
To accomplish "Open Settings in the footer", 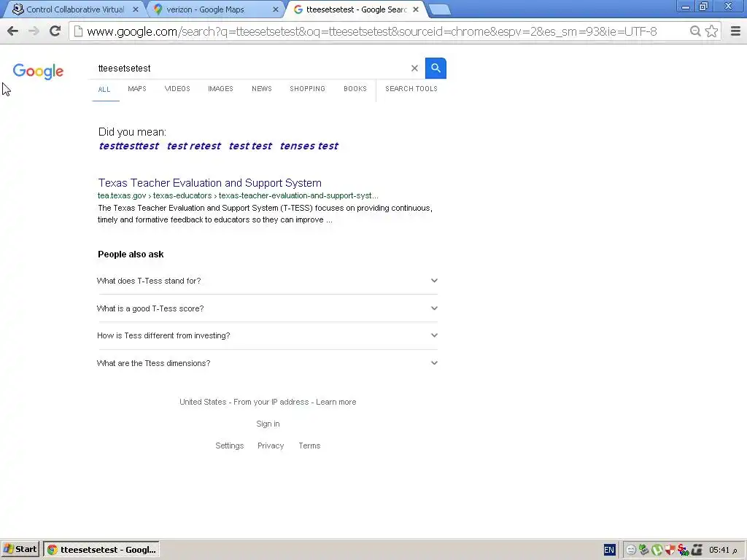I will [230, 446].
